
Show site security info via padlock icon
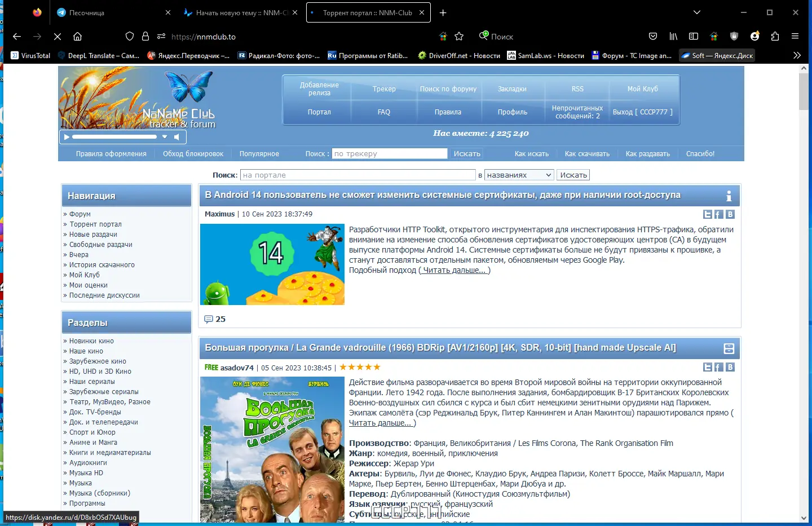145,37
